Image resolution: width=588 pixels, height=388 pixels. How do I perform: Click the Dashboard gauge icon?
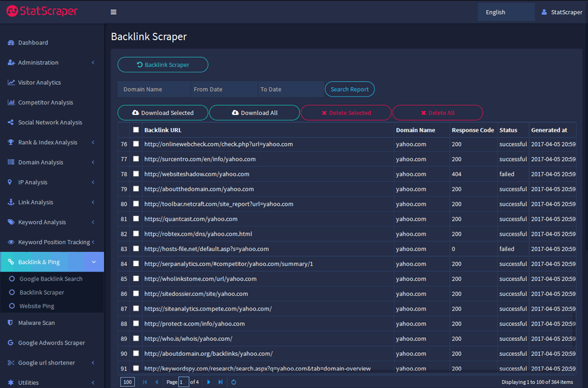pyautogui.click(x=11, y=42)
